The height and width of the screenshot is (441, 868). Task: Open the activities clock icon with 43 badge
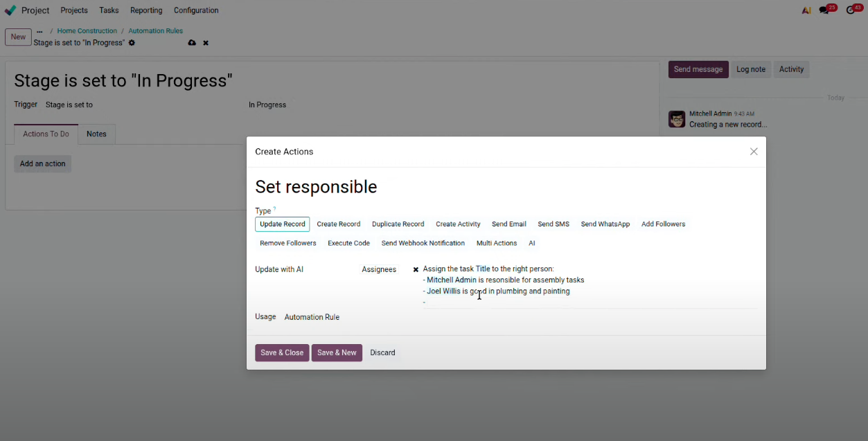click(x=851, y=10)
